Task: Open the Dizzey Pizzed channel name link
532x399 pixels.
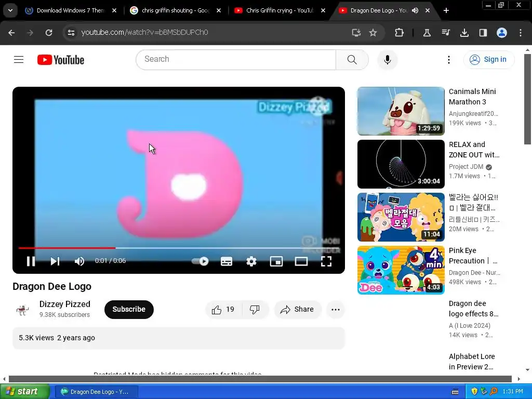Action: [65, 304]
